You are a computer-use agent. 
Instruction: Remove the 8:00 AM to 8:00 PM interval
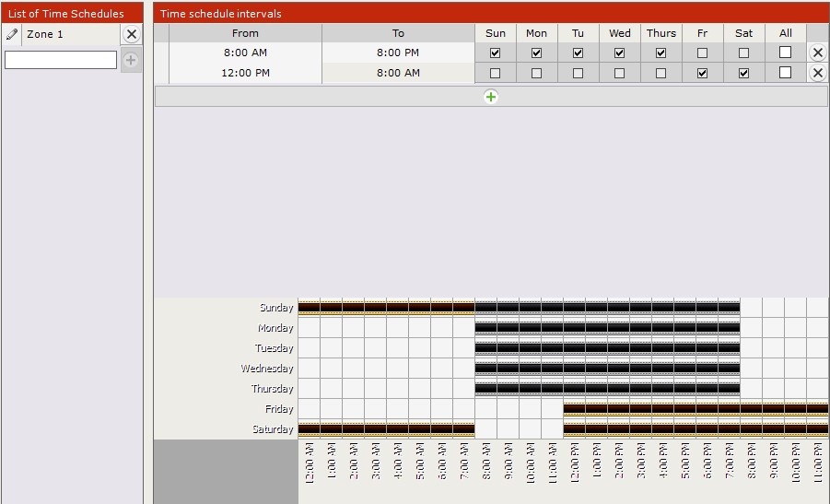(817, 53)
